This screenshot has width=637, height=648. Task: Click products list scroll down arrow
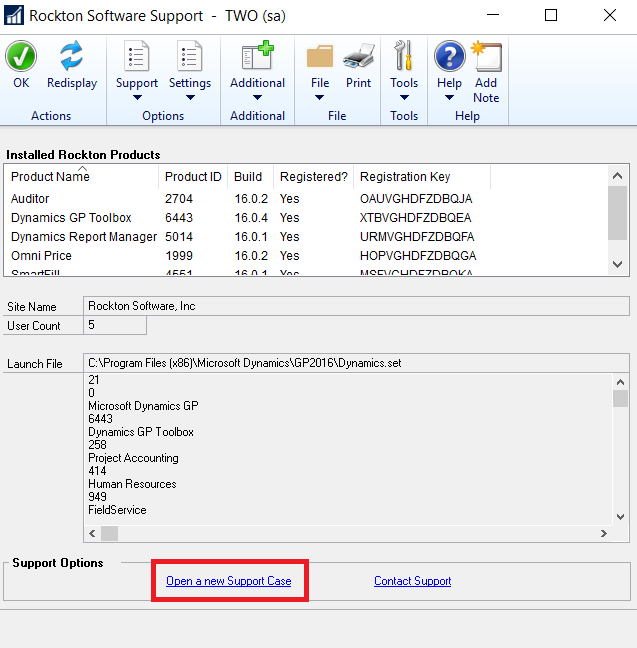[x=618, y=264]
